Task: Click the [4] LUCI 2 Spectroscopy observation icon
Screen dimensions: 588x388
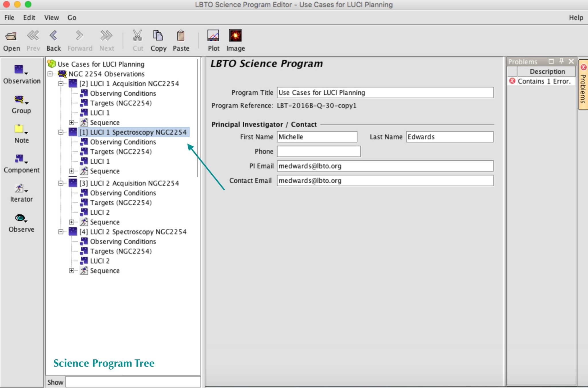Action: 73,231
